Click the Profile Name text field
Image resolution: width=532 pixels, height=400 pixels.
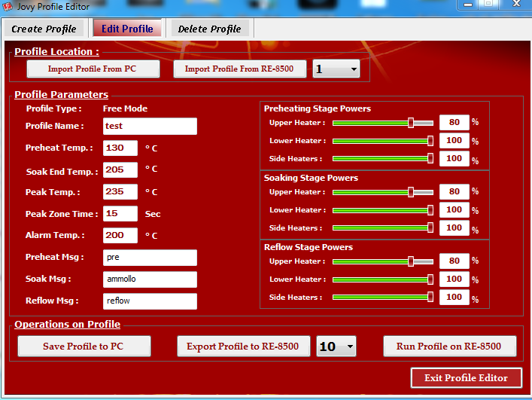click(150, 126)
